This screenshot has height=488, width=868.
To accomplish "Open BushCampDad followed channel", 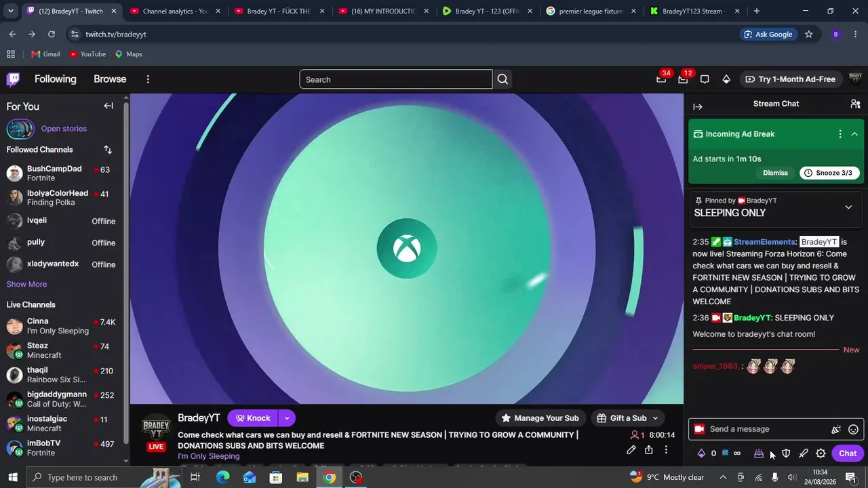I will [61, 174].
